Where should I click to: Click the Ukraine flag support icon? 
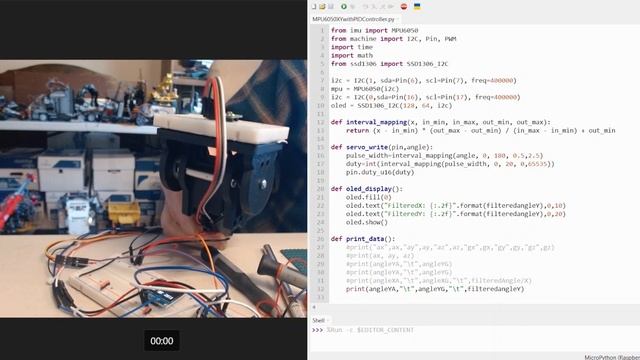tap(417, 7)
